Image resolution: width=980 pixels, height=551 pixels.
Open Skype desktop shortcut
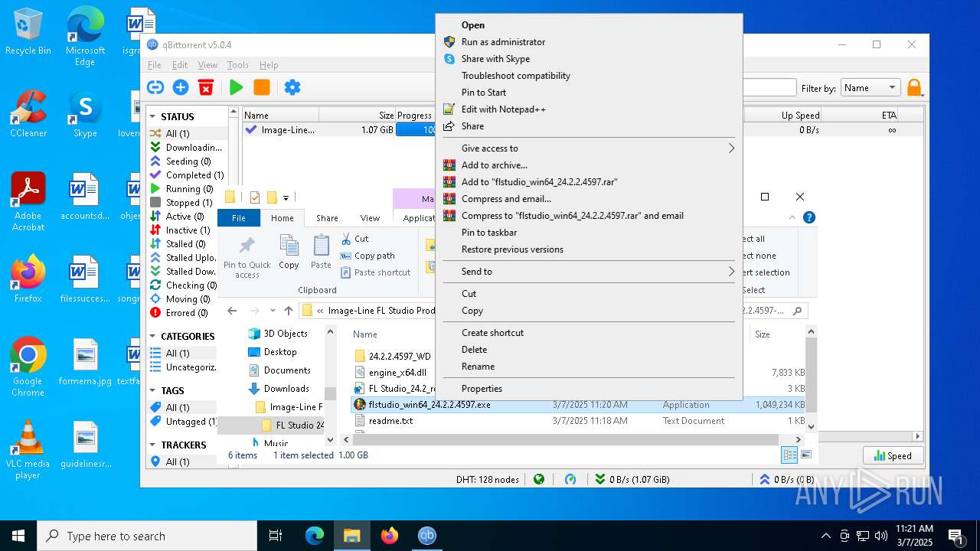pos(85,115)
